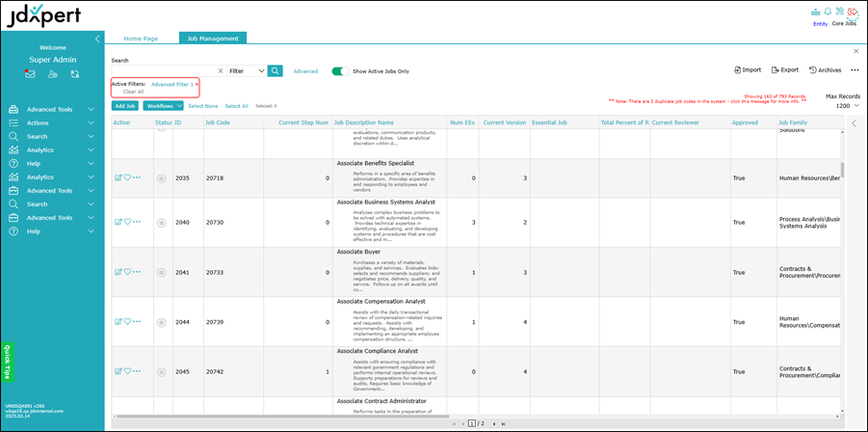Image resolution: width=868 pixels, height=432 pixels.
Task: Go to the next page in pagination
Action: tap(494, 423)
